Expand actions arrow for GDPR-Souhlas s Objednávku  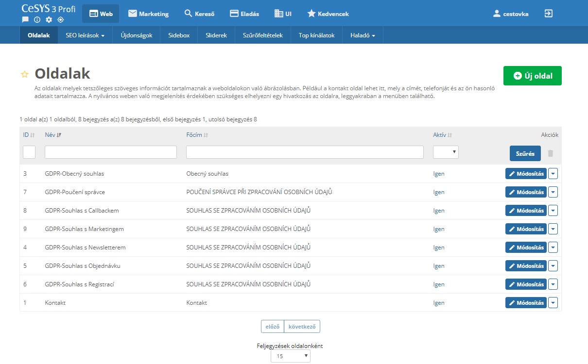(x=553, y=266)
